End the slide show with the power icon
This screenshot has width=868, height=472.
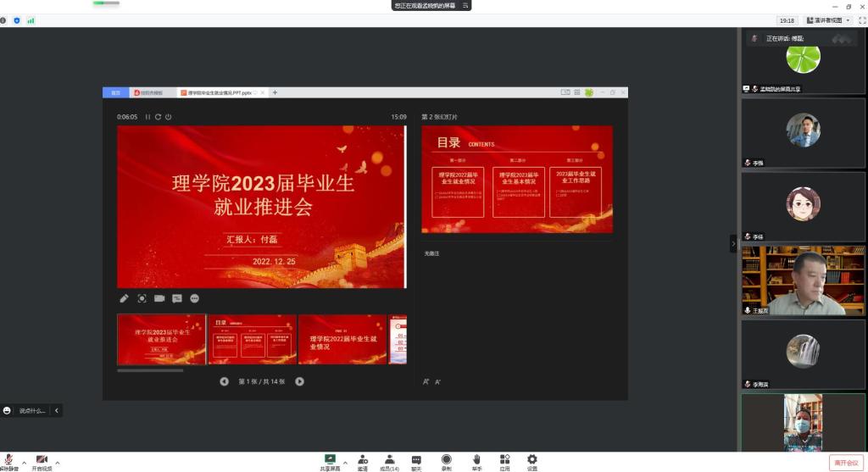coord(169,117)
